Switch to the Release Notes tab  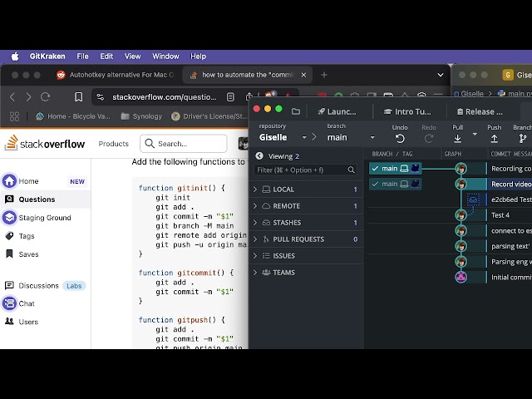(x=480, y=111)
